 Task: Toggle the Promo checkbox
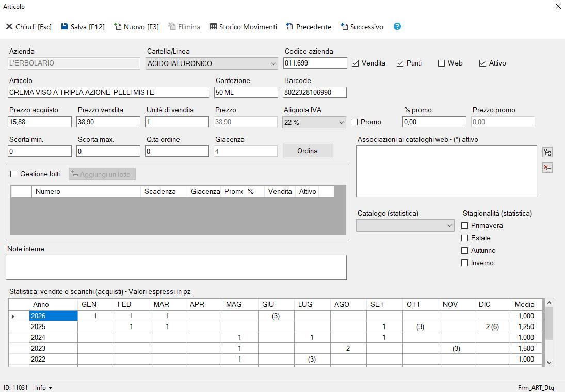[354, 122]
